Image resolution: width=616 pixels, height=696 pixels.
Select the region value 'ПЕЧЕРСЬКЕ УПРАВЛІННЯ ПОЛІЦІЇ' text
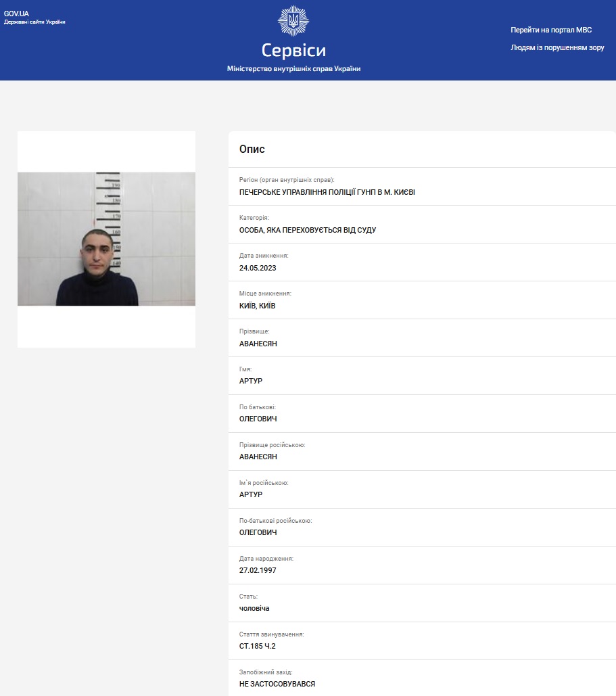click(327, 192)
